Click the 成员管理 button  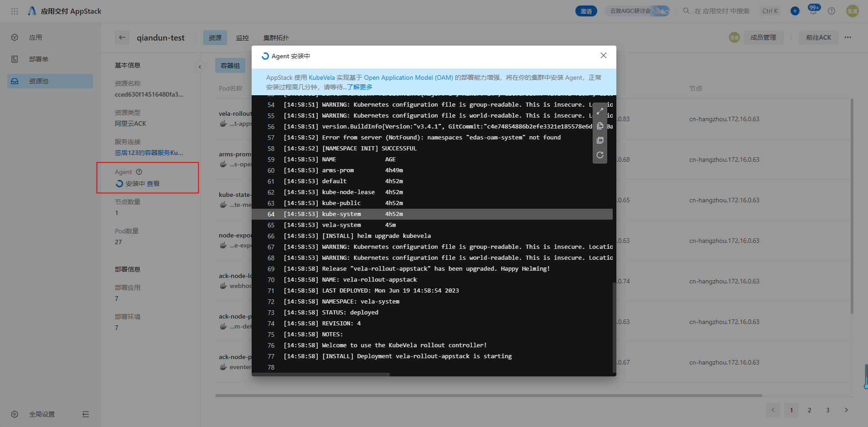(763, 37)
